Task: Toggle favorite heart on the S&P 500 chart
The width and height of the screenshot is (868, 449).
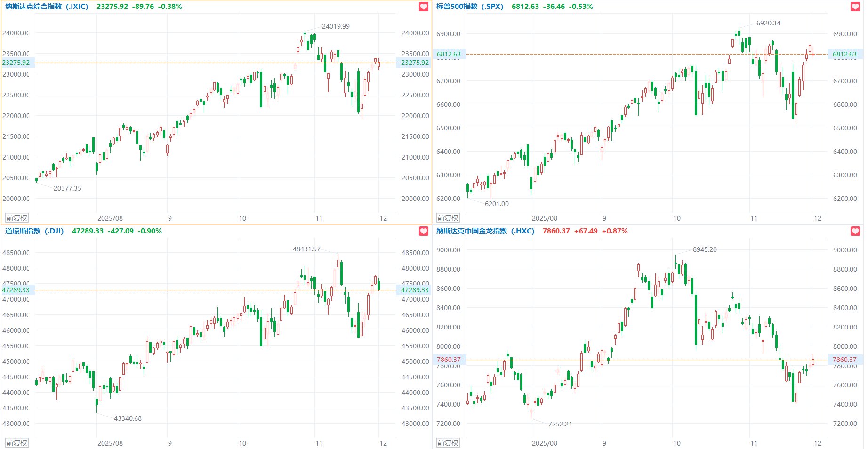Action: pos(855,7)
